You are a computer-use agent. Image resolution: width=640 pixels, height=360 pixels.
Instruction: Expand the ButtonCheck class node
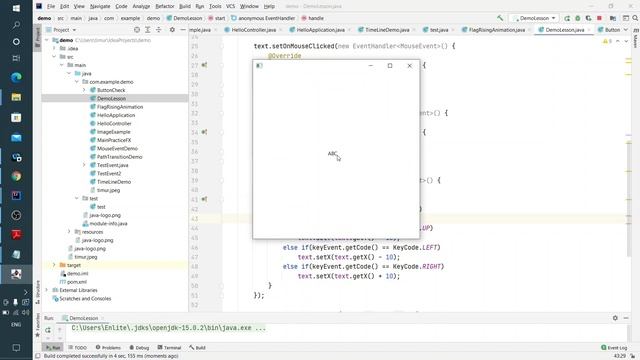pos(84,90)
